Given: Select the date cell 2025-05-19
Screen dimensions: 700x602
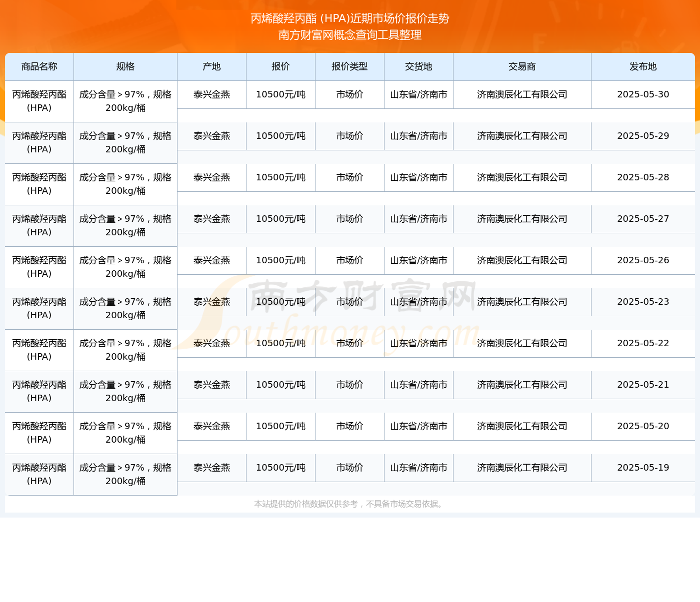Looking at the screenshot, I should tap(643, 468).
